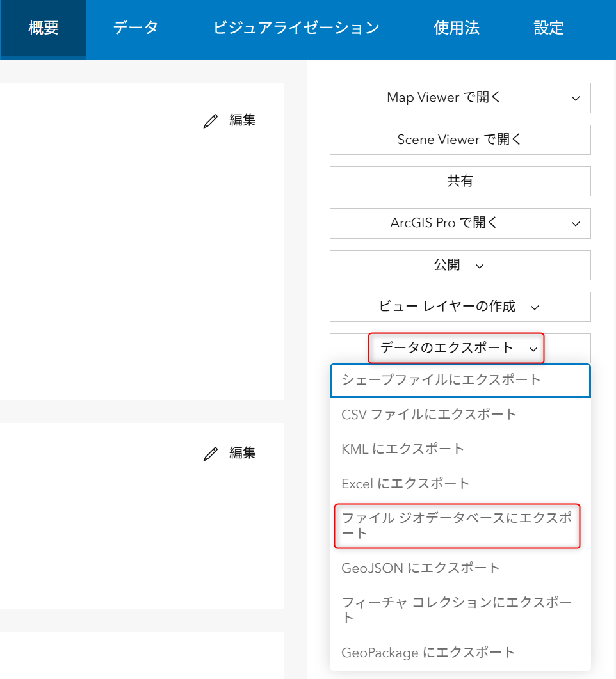This screenshot has width=616, height=679.
Task: Open the 公開 dropdown button
Action: point(459,265)
